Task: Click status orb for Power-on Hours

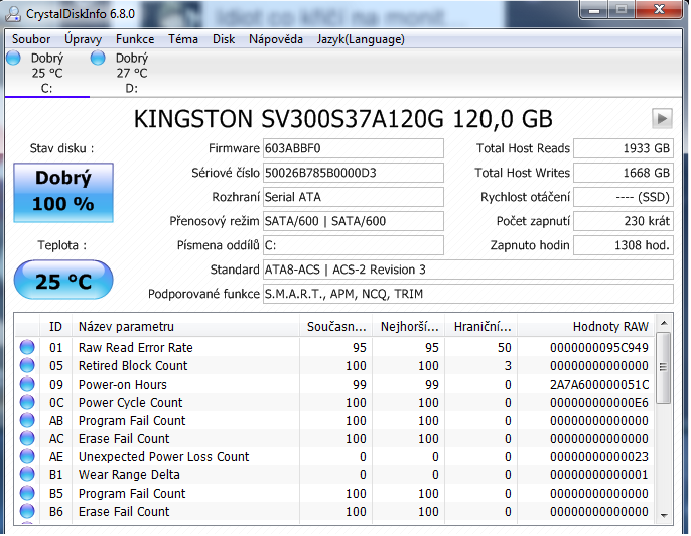Action: 27,384
